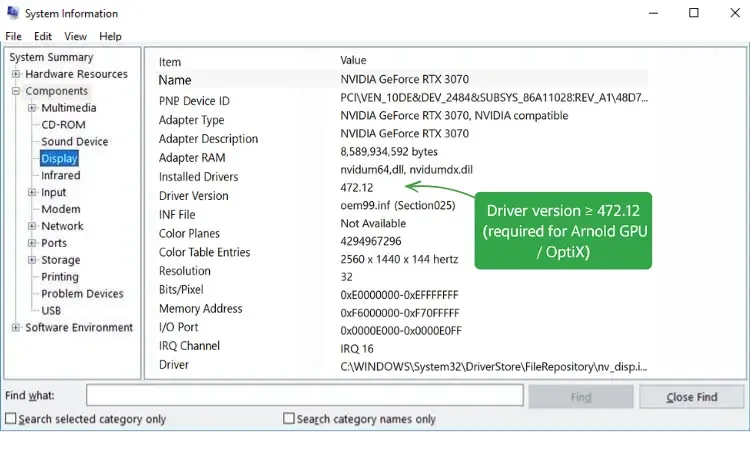The image size is (750, 453).
Task: Click the System Information app icon
Action: 12,13
